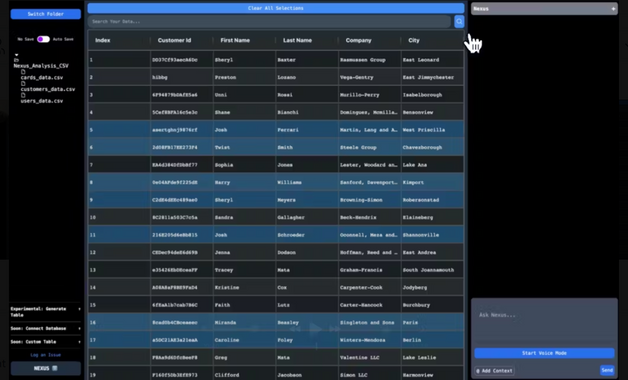Toggle the No Save / Auto Save switch

(x=43, y=39)
